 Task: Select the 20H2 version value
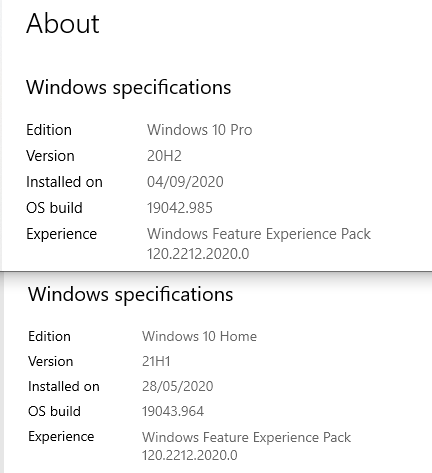point(164,156)
